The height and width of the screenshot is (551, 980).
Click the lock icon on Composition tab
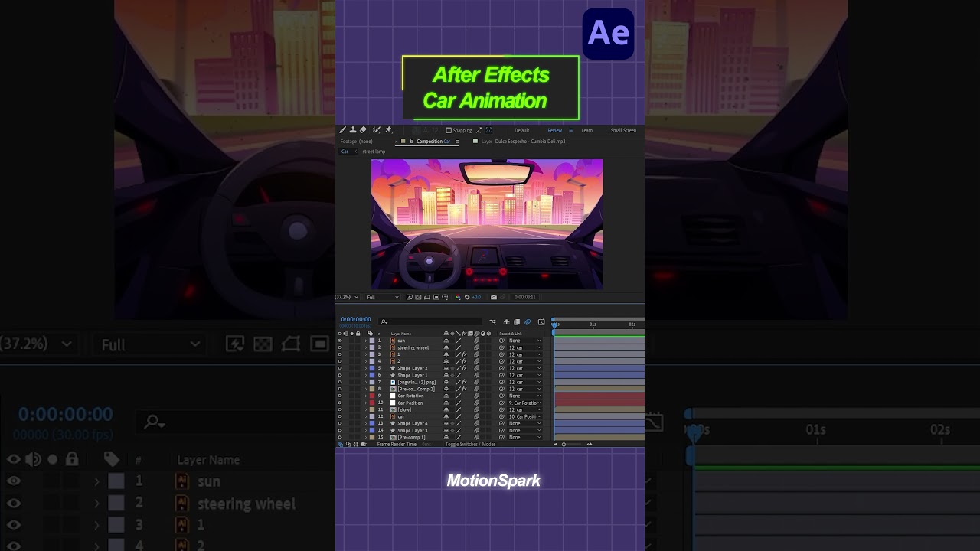pyautogui.click(x=412, y=141)
